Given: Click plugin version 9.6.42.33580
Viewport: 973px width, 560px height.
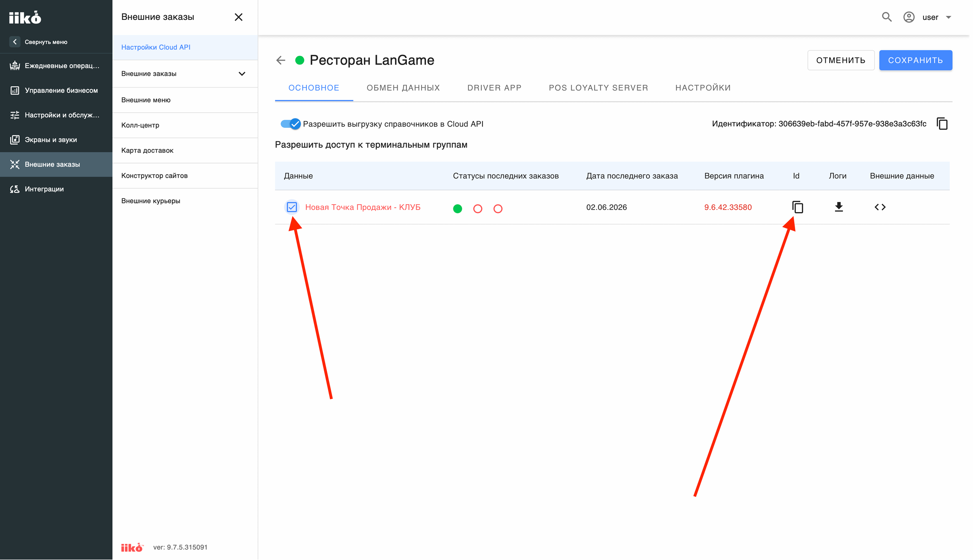Looking at the screenshot, I should [x=728, y=207].
